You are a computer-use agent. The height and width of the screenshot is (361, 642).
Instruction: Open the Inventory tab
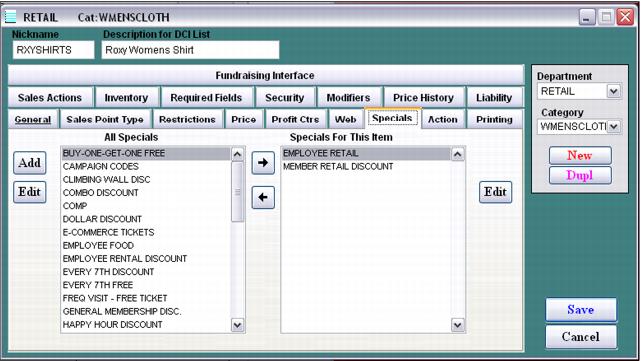pyautogui.click(x=127, y=97)
